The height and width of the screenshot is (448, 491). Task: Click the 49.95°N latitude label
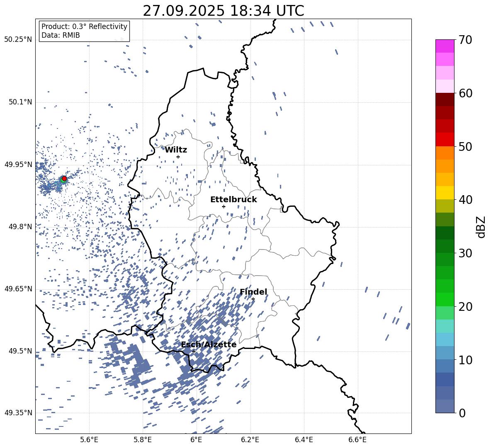click(x=18, y=165)
